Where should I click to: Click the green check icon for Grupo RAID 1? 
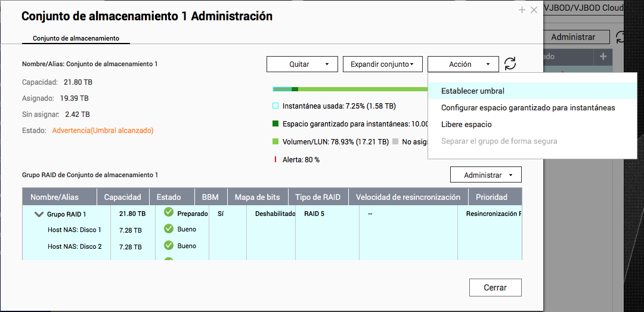[x=169, y=212]
